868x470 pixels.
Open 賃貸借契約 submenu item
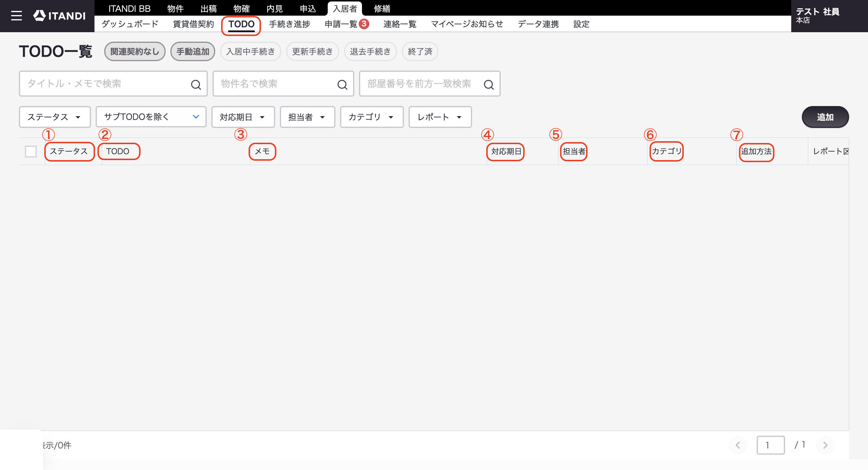(193, 24)
